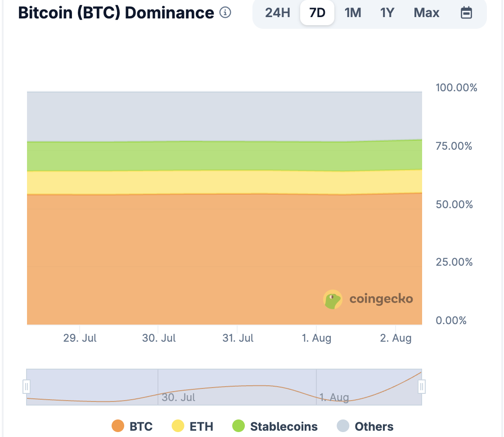The height and width of the screenshot is (437, 504).
Task: Toggle BTC series in legend
Action: point(132,426)
